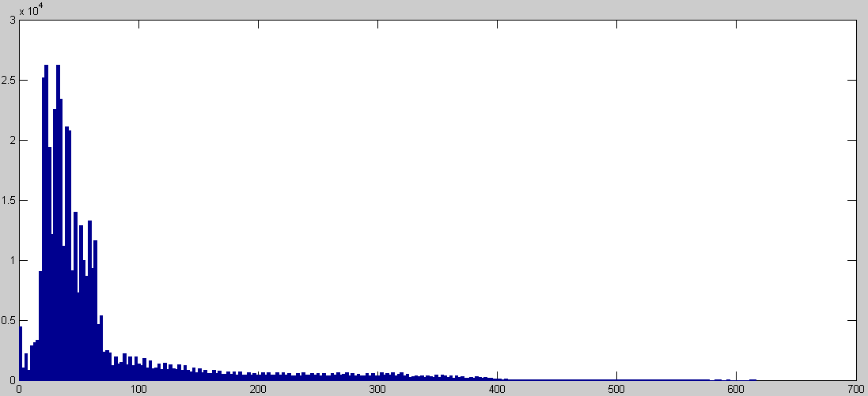Image resolution: width=868 pixels, height=396 pixels.
Task: Click the small isolated bar just past 600
Action: 752,379
